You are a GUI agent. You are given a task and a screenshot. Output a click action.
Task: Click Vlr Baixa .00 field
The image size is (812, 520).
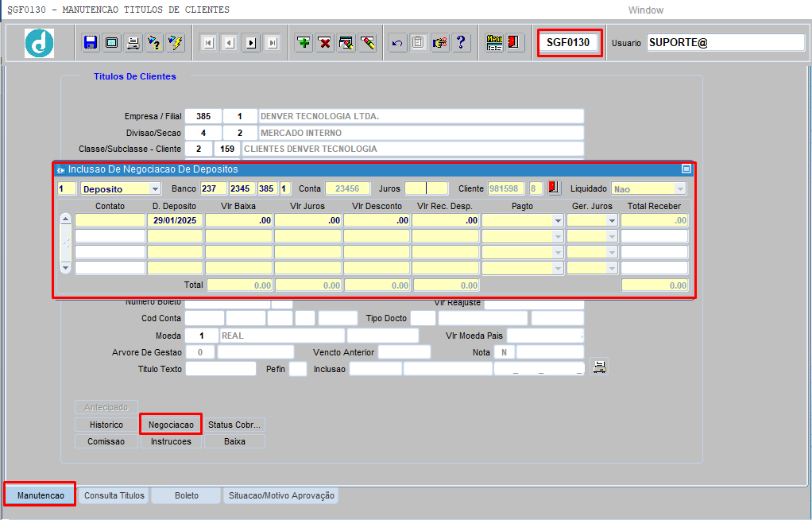(x=238, y=220)
